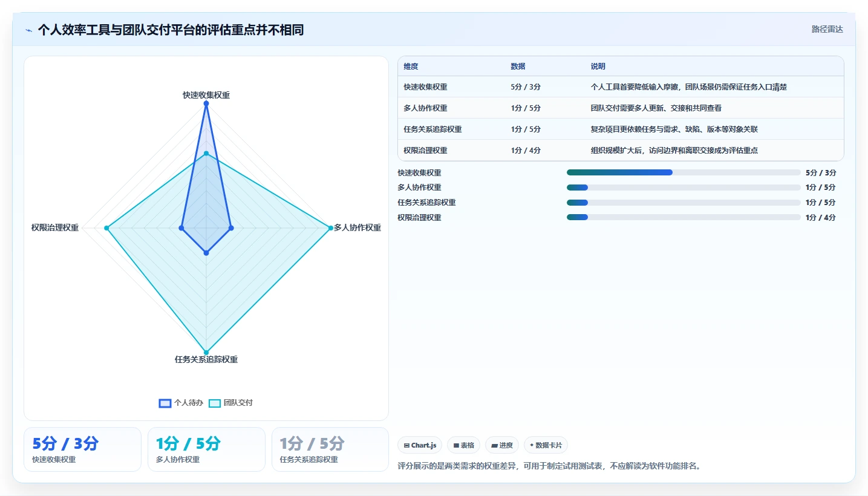Click footnote text beginning 评分展示的是
This screenshot has width=868, height=496.
(x=549, y=466)
